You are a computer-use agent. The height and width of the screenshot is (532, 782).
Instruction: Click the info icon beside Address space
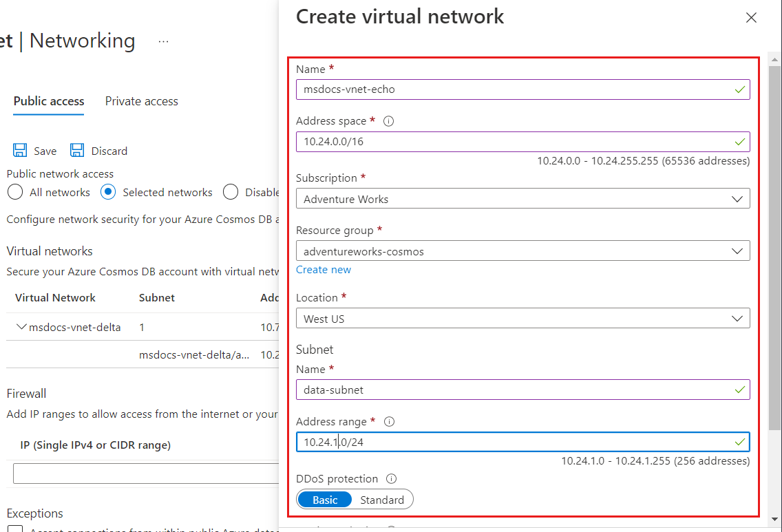click(388, 120)
